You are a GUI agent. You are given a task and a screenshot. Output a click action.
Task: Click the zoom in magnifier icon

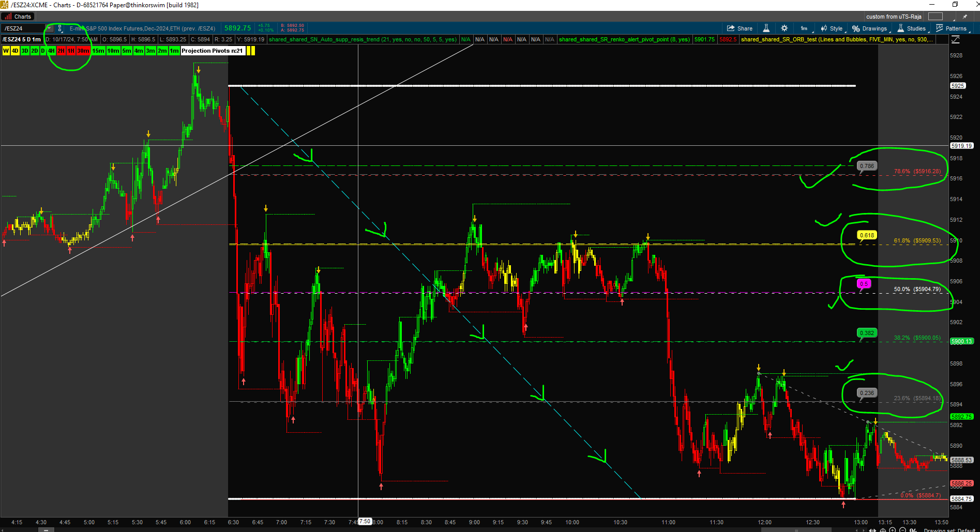coord(892,529)
